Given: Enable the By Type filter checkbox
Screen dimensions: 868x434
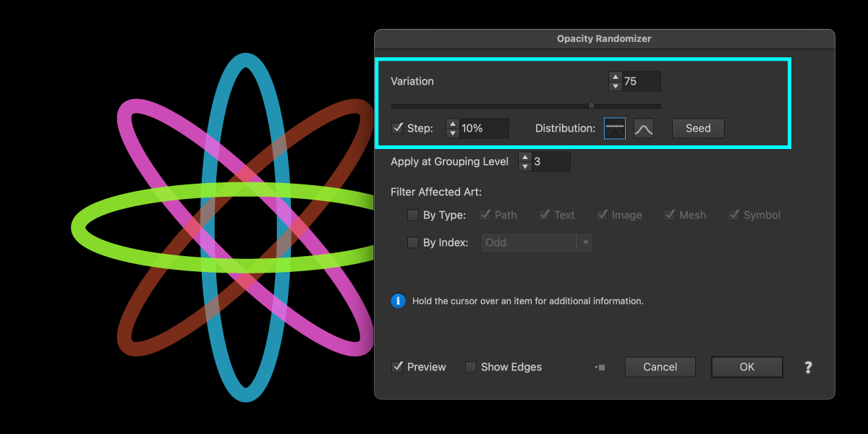Looking at the screenshot, I should (413, 215).
